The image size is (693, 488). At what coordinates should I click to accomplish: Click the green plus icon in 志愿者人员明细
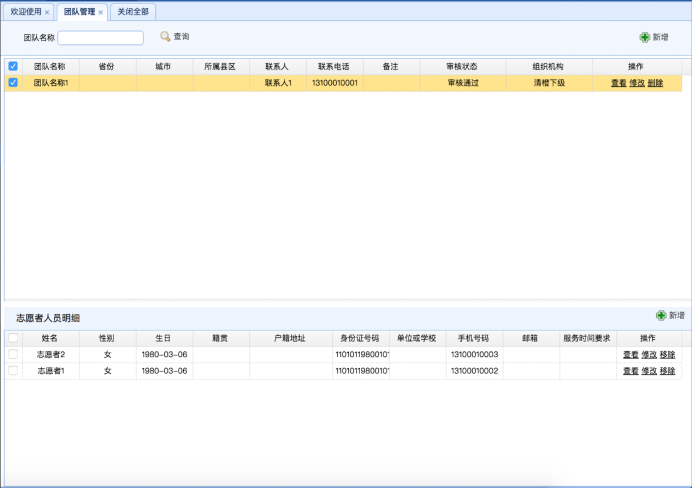click(661, 315)
